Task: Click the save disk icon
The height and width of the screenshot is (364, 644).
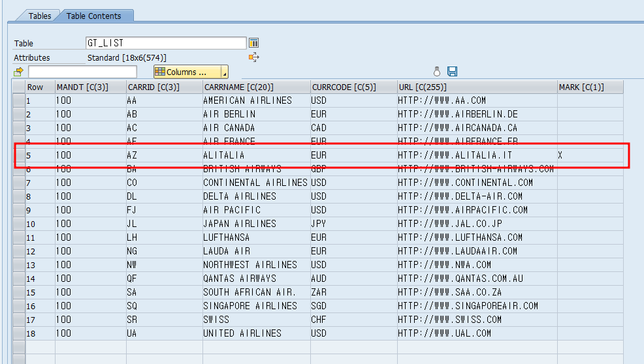Action: (x=452, y=71)
